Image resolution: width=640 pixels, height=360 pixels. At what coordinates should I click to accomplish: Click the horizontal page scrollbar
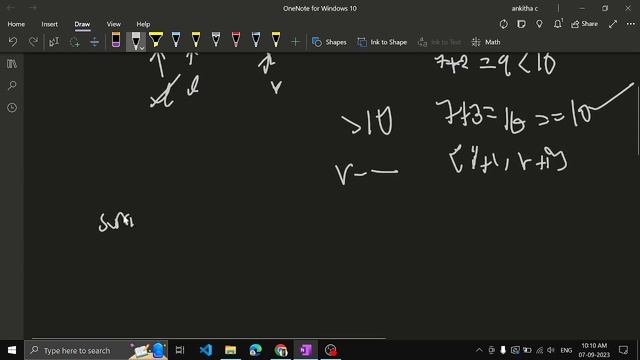tap(209, 338)
